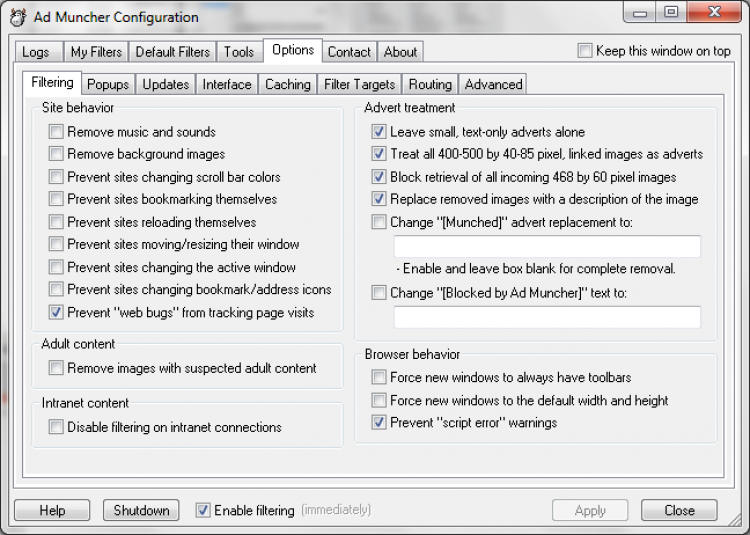The image size is (750, 535).
Task: Enable Remove music and sounds checkbox
Action: (x=56, y=132)
